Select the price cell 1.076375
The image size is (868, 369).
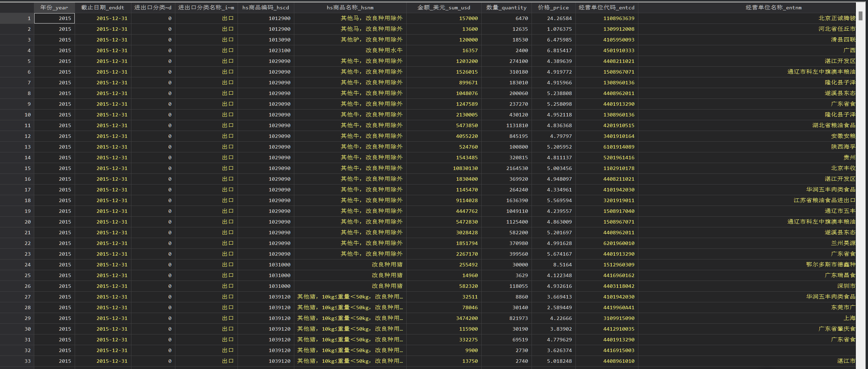(553, 29)
